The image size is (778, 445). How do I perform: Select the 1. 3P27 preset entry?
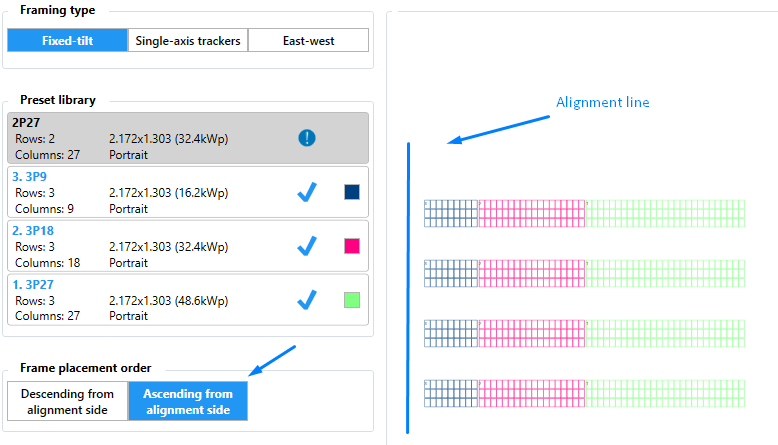click(150, 299)
